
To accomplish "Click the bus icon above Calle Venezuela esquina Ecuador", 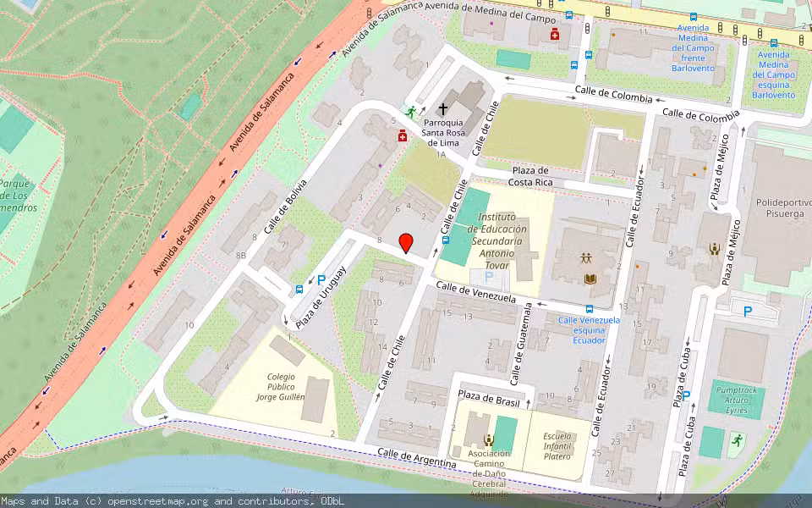I will [590, 310].
